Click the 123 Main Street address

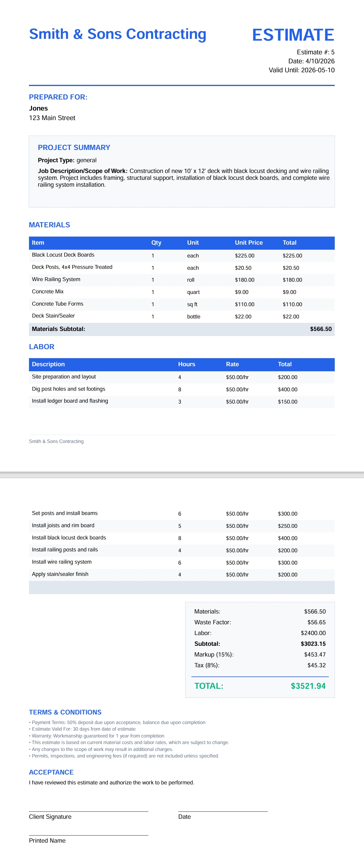coord(52,118)
